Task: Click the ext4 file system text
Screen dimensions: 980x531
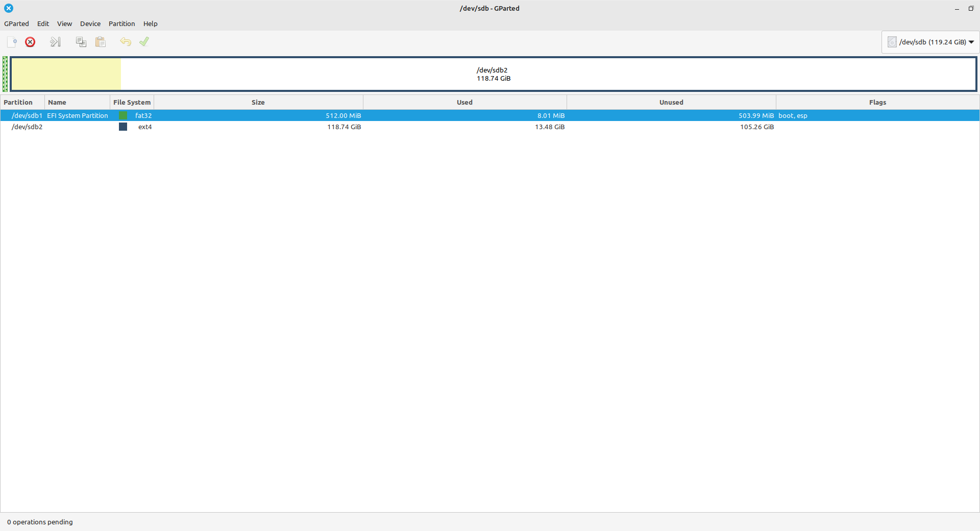Action: [145, 127]
